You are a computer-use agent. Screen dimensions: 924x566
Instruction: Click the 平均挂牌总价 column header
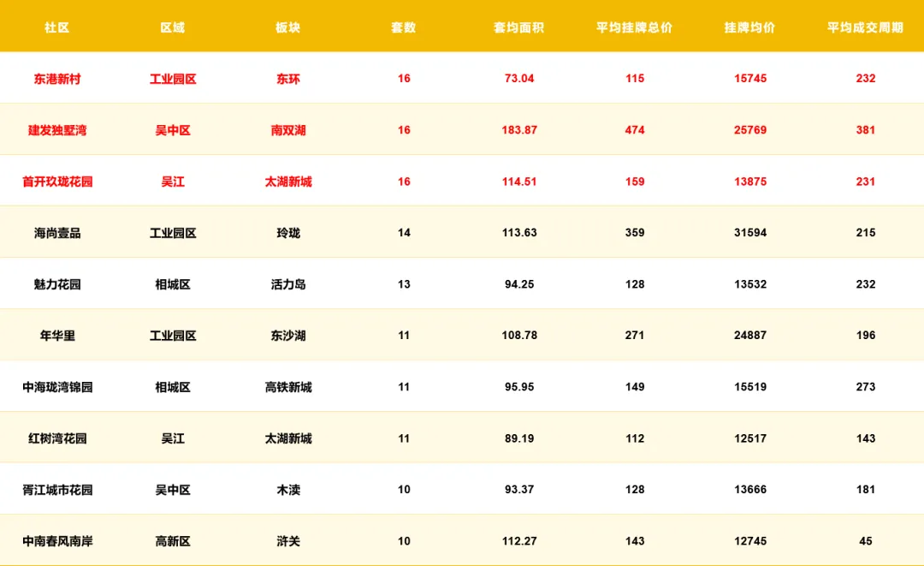(635, 27)
